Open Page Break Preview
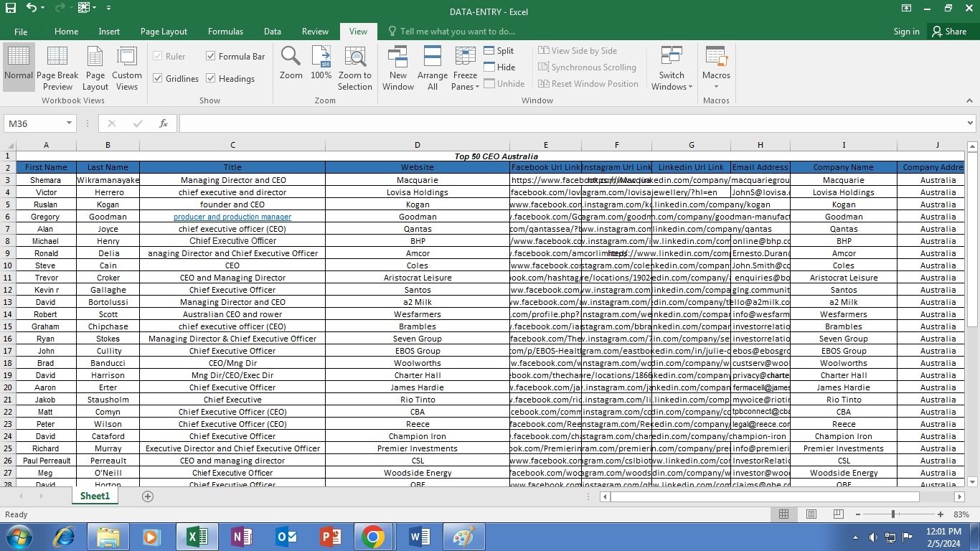This screenshot has width=980, height=551. [57, 67]
